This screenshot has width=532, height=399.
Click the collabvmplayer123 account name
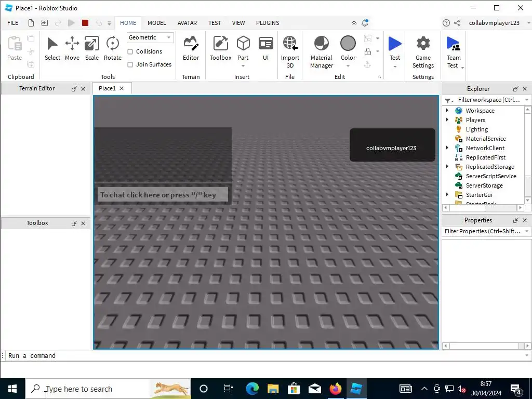(494, 23)
